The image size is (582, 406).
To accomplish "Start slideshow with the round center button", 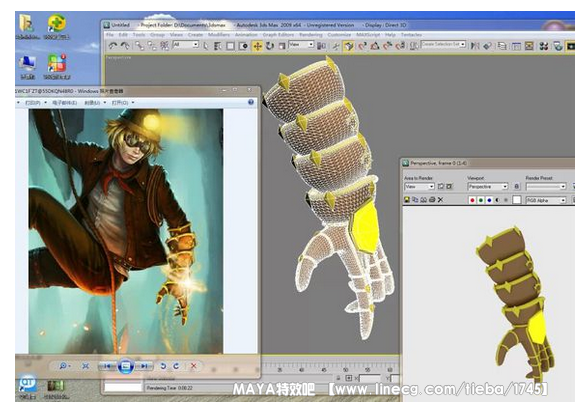I will pyautogui.click(x=125, y=366).
